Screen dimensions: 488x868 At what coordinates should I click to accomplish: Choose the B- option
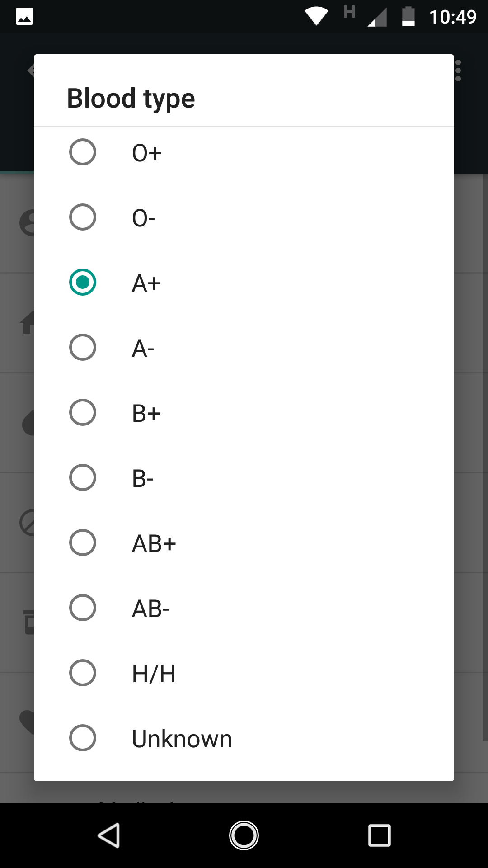pos(83,477)
